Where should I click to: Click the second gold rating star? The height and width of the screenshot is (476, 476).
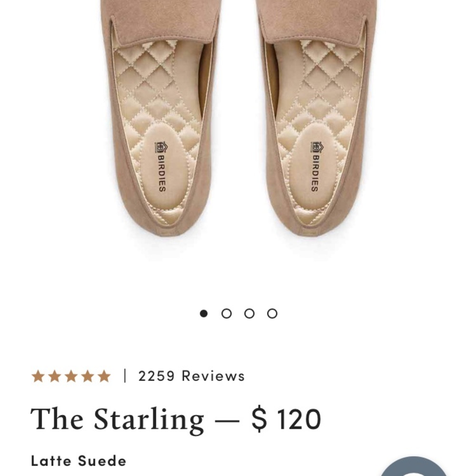54,377
